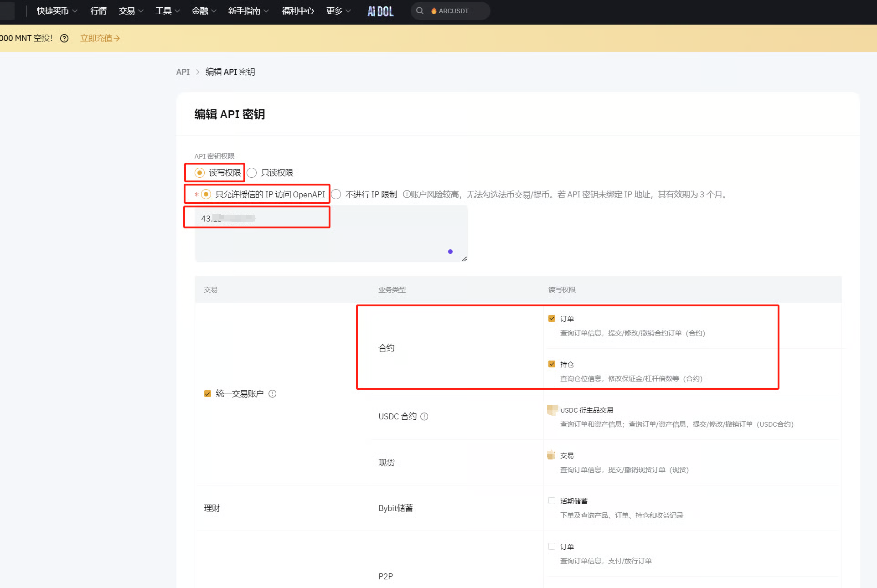Click API breadcrumb link
The height and width of the screenshot is (588, 877).
coord(183,72)
